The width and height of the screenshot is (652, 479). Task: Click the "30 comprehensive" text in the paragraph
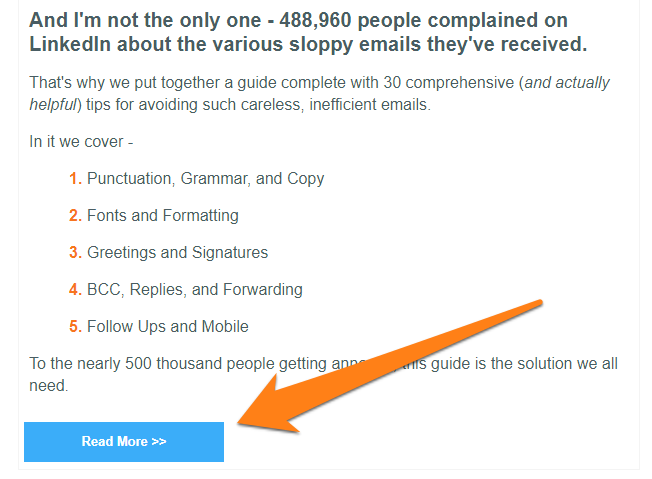pyautogui.click(x=449, y=82)
